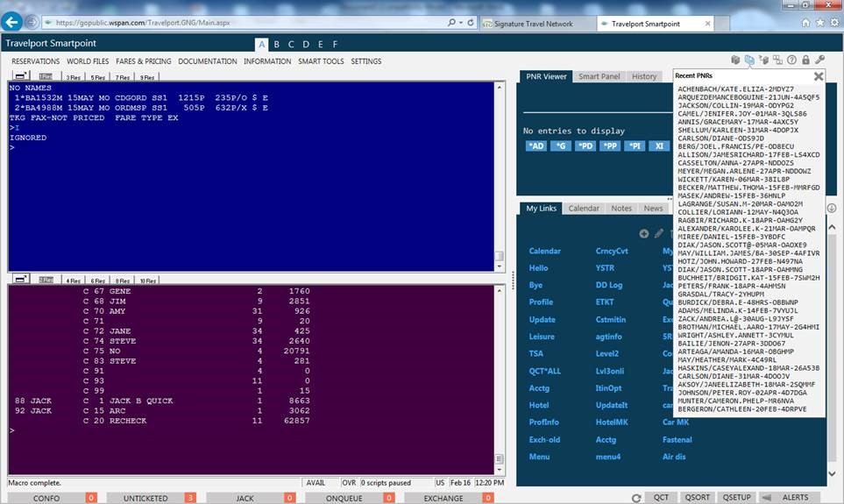Screen dimensions: 844x504
Task: Switch to terminal window tab B
Action: point(277,44)
